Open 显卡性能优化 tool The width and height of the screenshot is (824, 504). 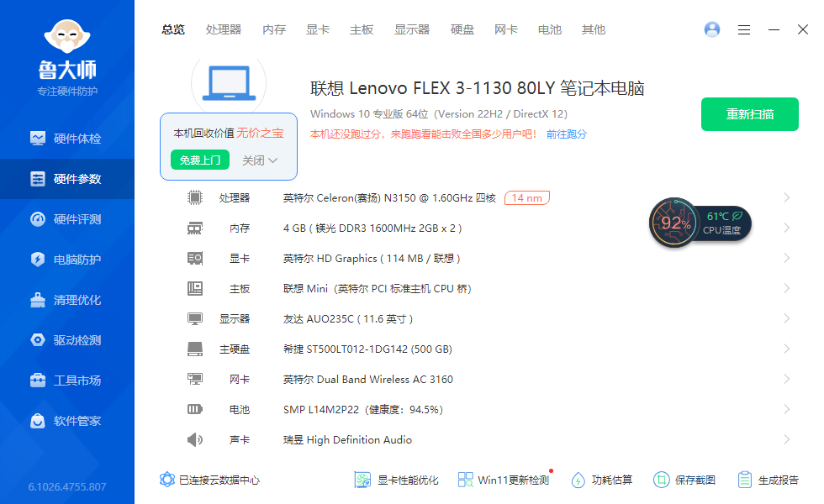(396, 480)
